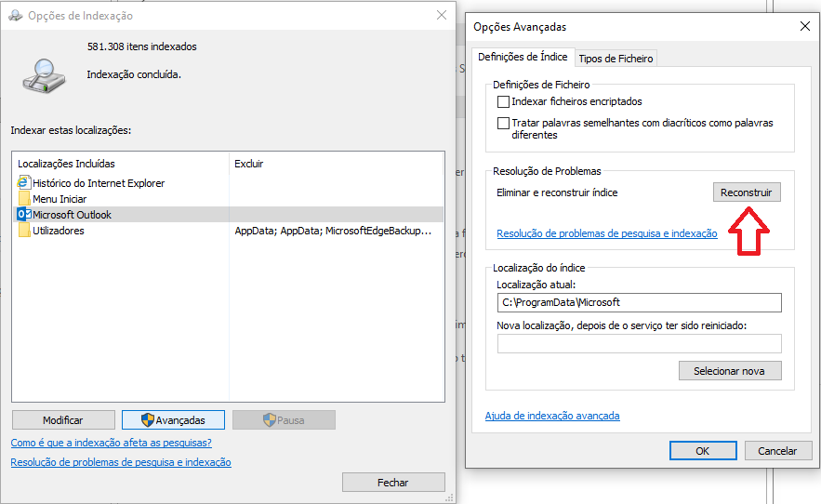Select the Definições de Índice tab
This screenshot has width=821, height=504.
pos(523,57)
